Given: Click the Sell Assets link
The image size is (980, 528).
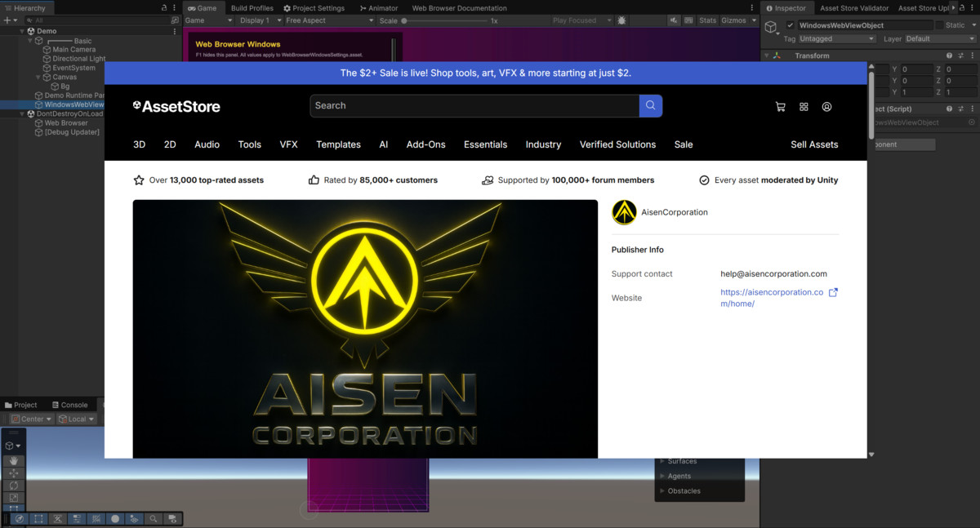Looking at the screenshot, I should [x=814, y=144].
